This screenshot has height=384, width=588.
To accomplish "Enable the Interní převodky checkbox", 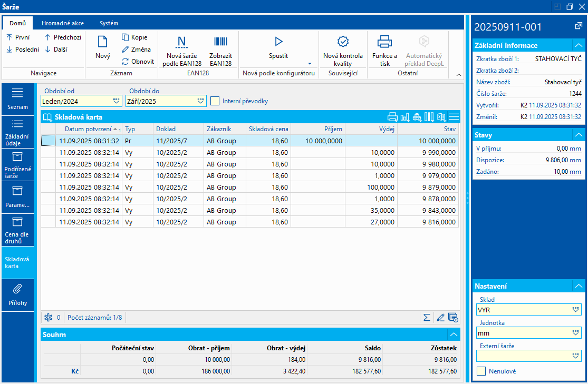I will click(215, 101).
